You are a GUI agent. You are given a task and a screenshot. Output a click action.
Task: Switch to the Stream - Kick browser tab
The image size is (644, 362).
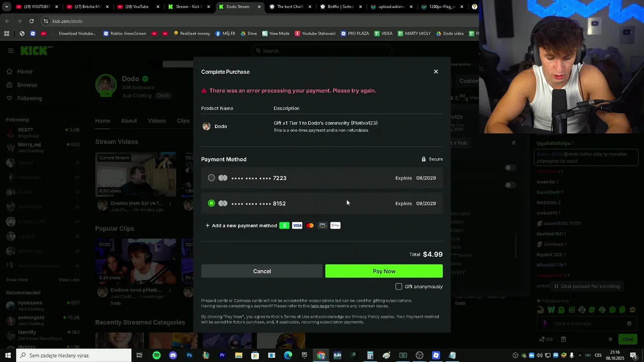pyautogui.click(x=189, y=7)
